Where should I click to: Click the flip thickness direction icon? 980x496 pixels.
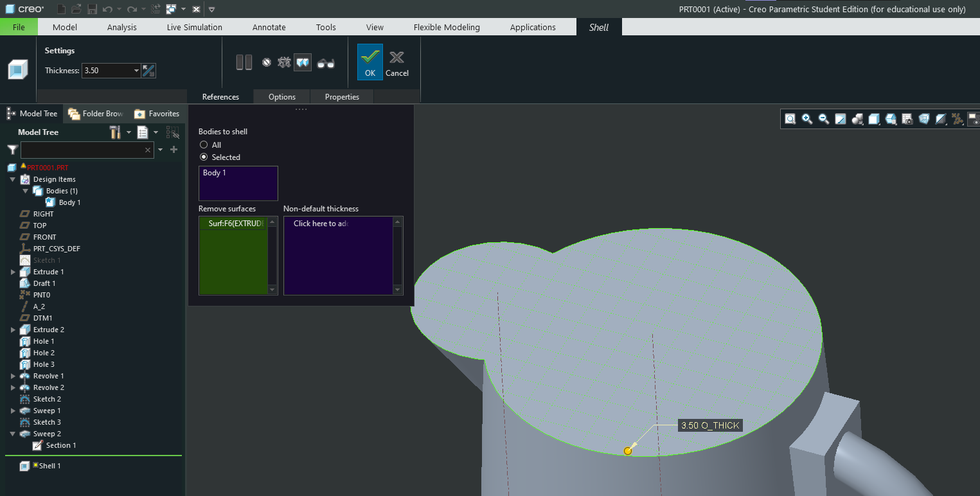coord(148,71)
